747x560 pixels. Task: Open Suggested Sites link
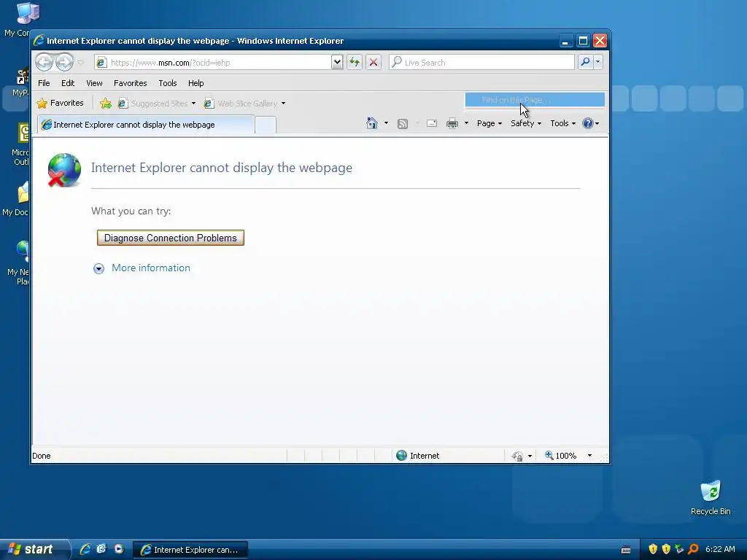point(153,104)
